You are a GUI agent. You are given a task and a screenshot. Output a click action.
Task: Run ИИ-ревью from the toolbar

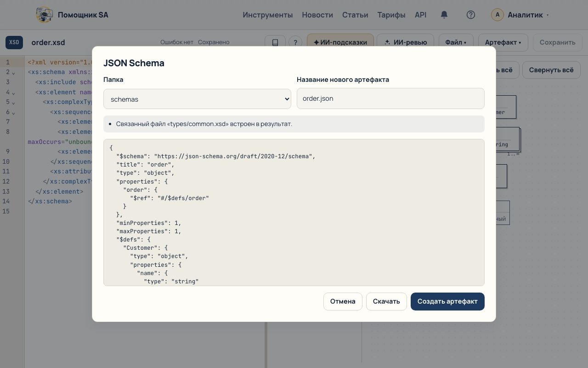pos(405,42)
